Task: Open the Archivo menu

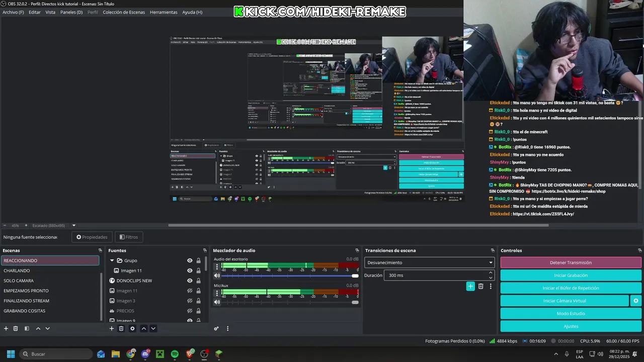Action: (x=13, y=12)
